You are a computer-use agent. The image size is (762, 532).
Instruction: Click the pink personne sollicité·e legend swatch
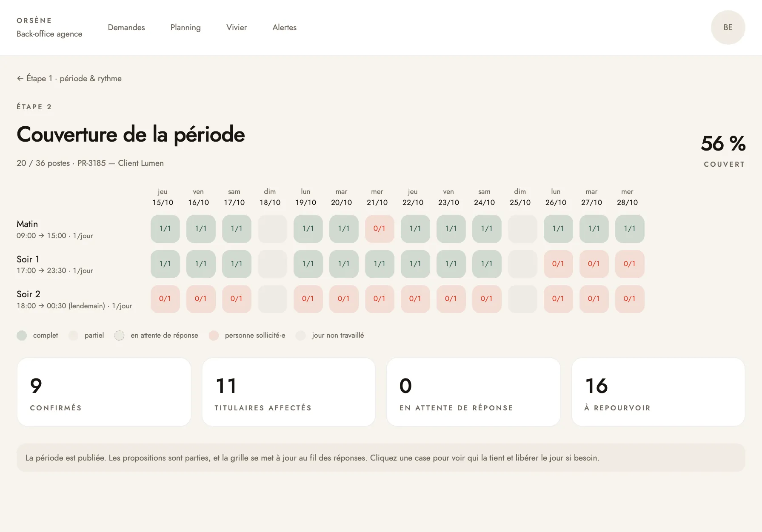point(214,336)
